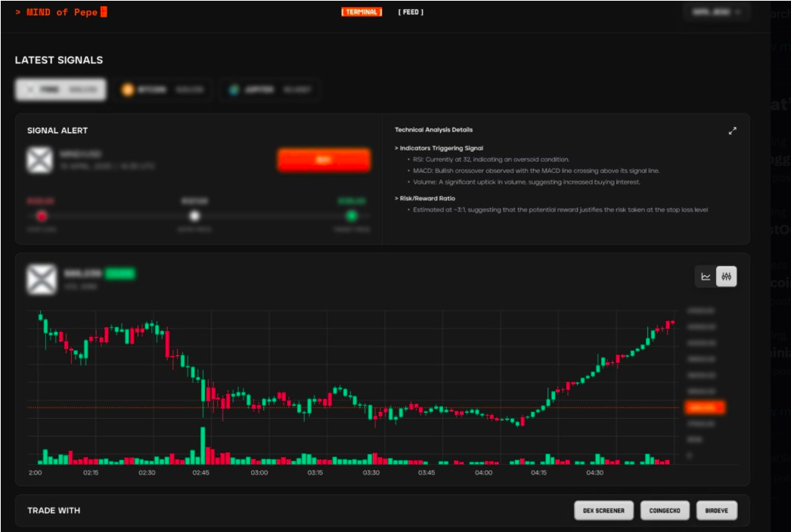Viewport: 791px width, 532px height.
Task: Switch to the TERMINAL tab
Action: pyautogui.click(x=361, y=12)
